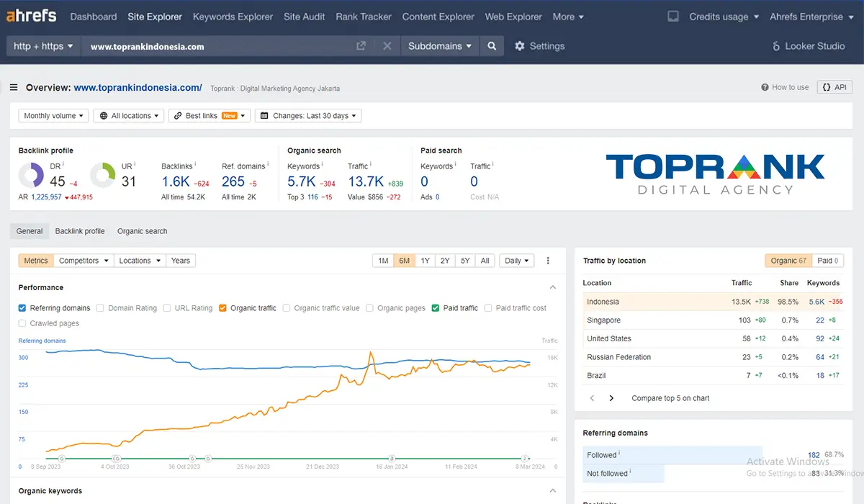
Task: Click the info icon beside Not followed
Action: pyautogui.click(x=631, y=472)
